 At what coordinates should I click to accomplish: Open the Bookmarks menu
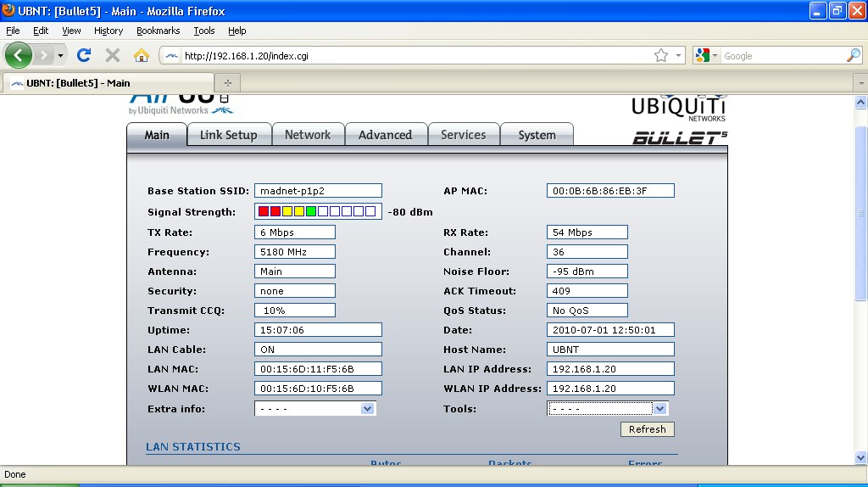point(159,31)
